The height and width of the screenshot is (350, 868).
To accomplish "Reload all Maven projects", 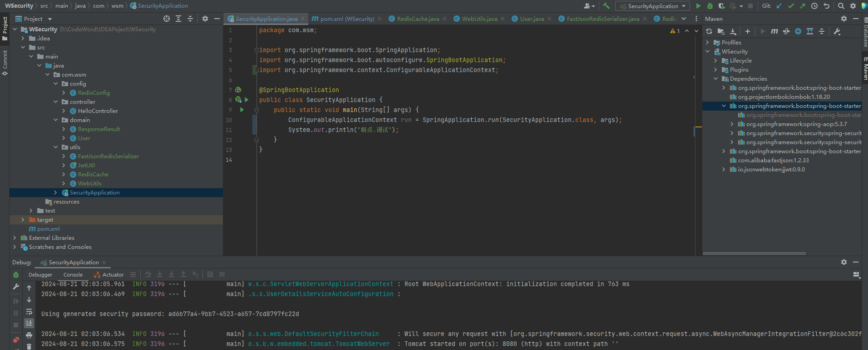I will point(709,31).
